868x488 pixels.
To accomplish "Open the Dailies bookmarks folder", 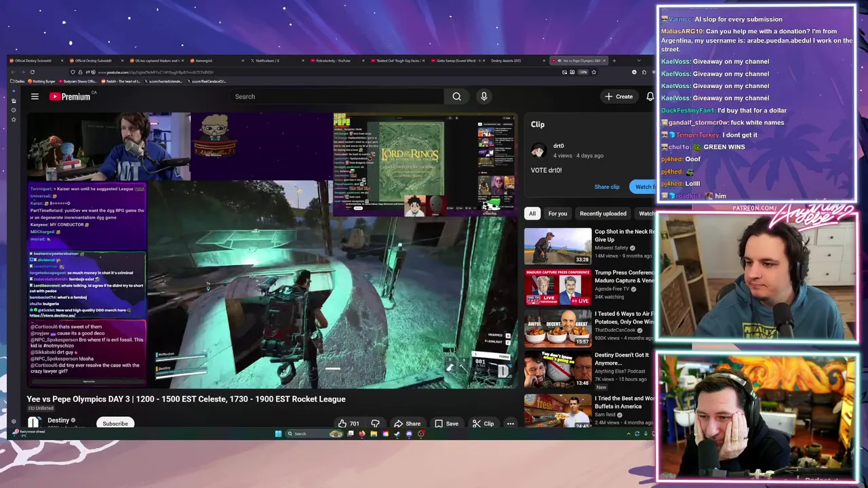I will (x=18, y=81).
